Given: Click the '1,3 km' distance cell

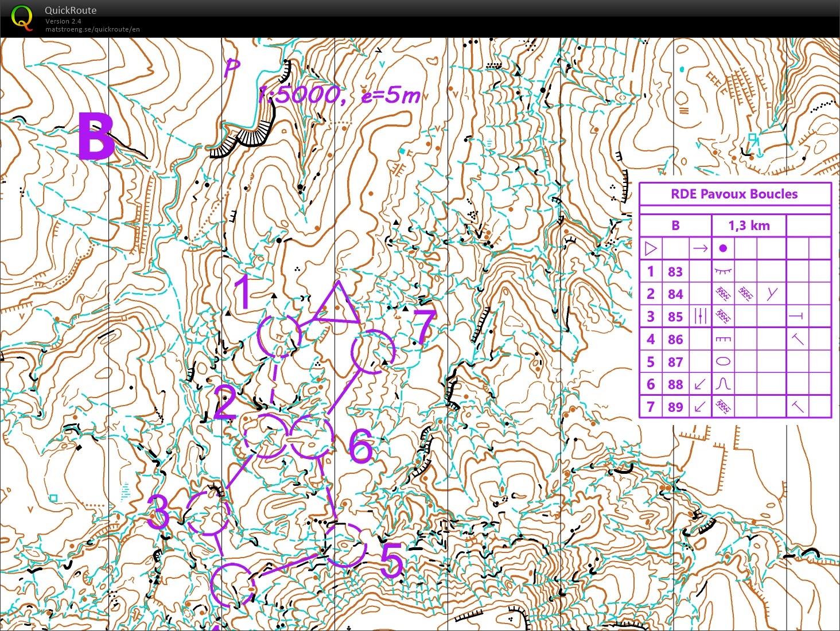Looking at the screenshot, I should pos(749,225).
